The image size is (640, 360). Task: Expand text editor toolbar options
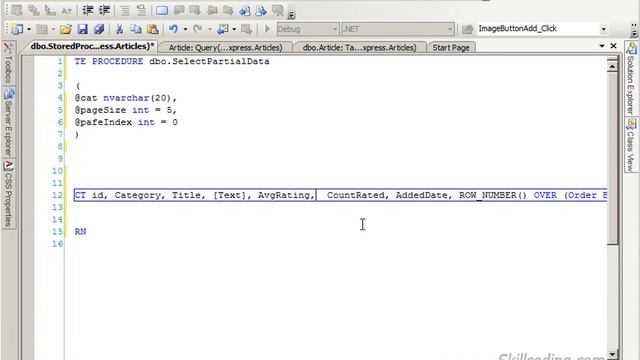click(291, 15)
